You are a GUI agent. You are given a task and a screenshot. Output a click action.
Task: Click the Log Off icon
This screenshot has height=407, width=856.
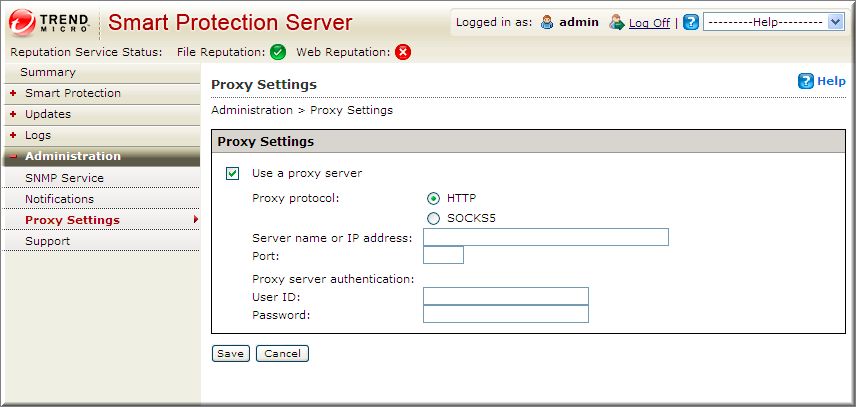tap(617, 22)
